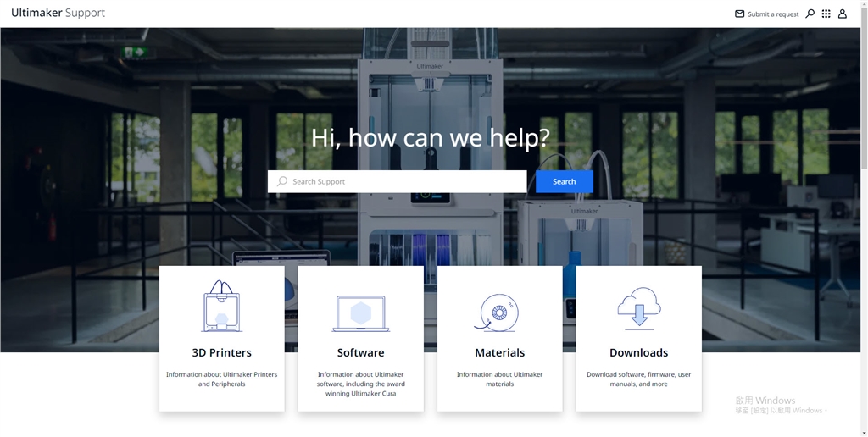Click the Ultimaker Cura software description text

360,384
